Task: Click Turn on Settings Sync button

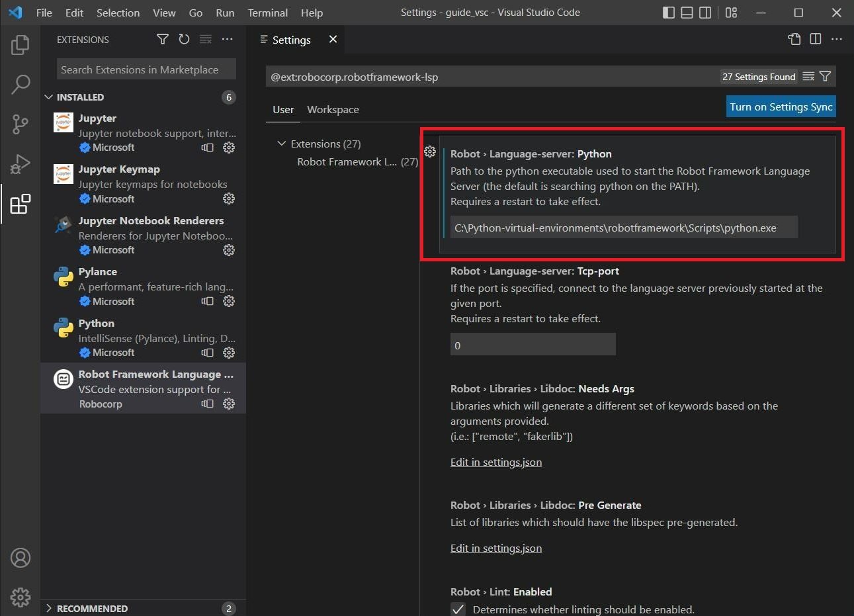Action: tap(781, 107)
